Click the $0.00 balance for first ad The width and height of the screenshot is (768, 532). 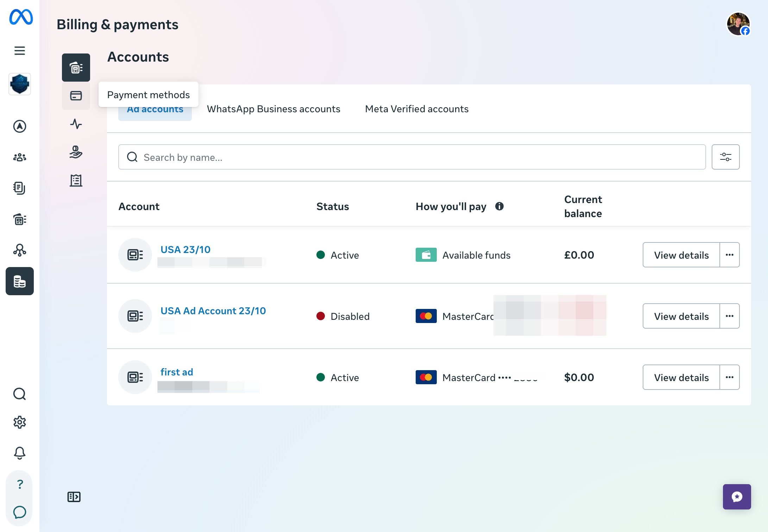pos(579,377)
